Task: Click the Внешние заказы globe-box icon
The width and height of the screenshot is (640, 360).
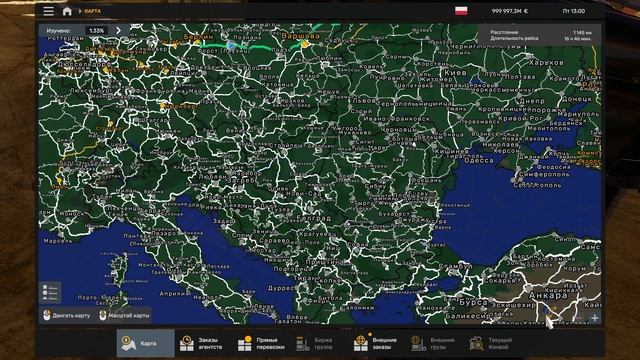Action: (361, 344)
